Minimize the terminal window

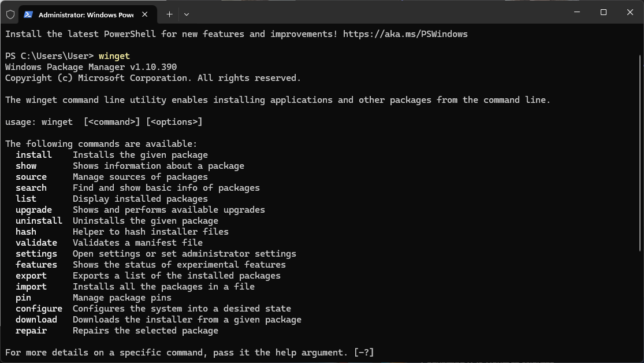pos(577,12)
